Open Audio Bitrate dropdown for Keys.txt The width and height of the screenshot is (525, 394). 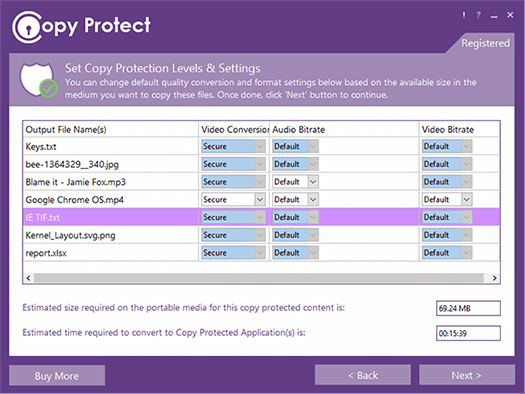tap(295, 146)
